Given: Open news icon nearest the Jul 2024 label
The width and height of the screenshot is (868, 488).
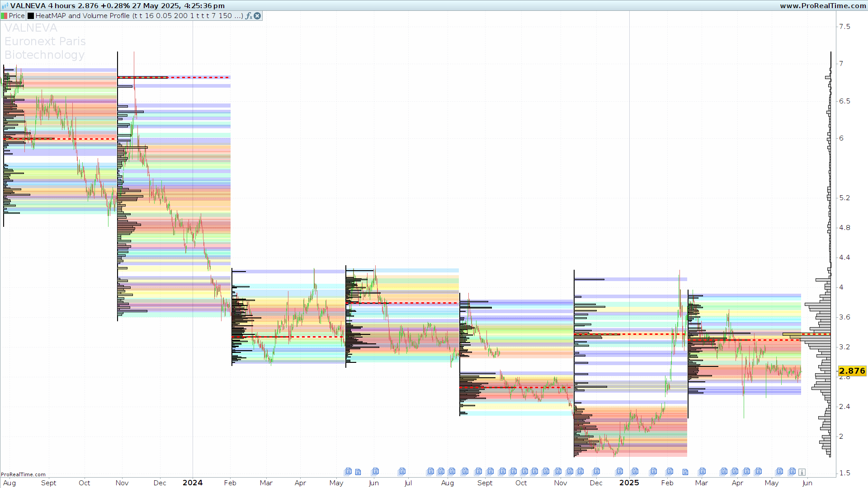Looking at the screenshot, I should 401,472.
